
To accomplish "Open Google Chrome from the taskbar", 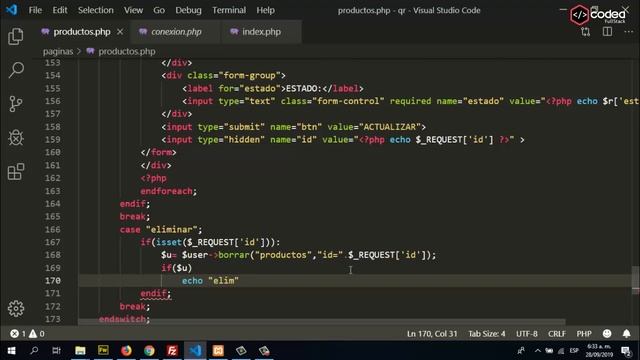I will pyautogui.click(x=149, y=351).
